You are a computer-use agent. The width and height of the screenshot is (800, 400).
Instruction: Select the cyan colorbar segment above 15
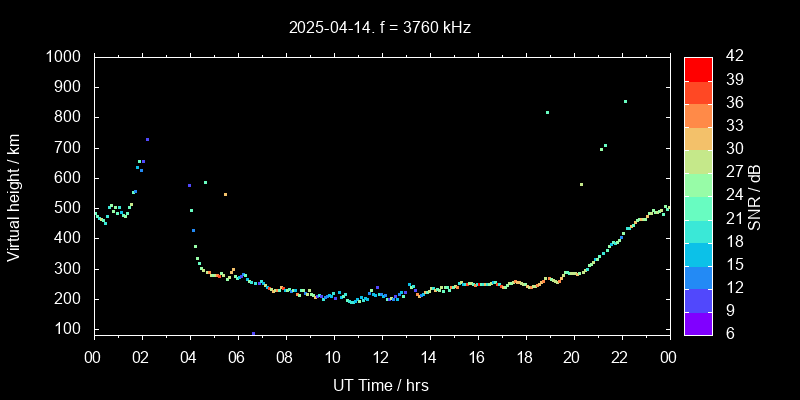coord(698,253)
